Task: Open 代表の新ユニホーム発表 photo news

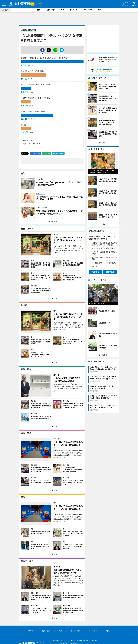Action: (x=107, y=311)
